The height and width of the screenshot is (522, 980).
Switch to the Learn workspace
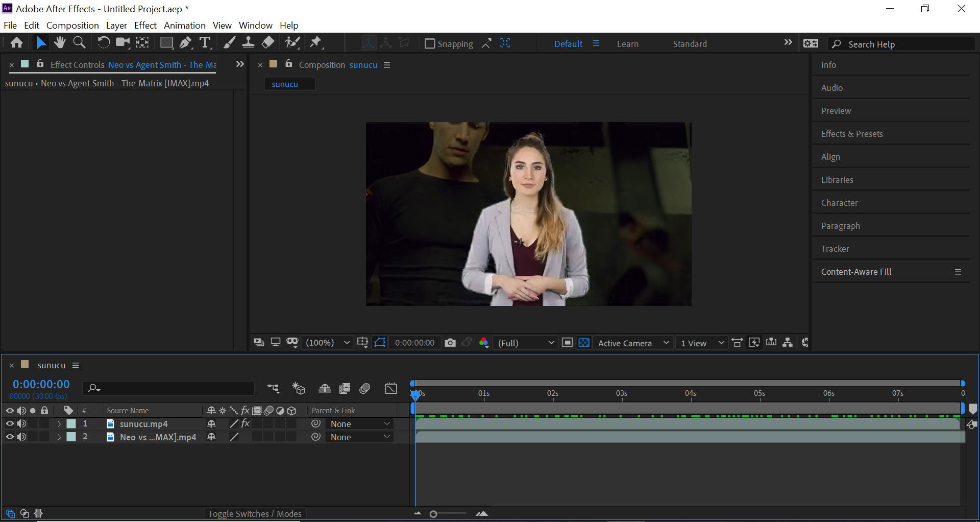coord(627,44)
